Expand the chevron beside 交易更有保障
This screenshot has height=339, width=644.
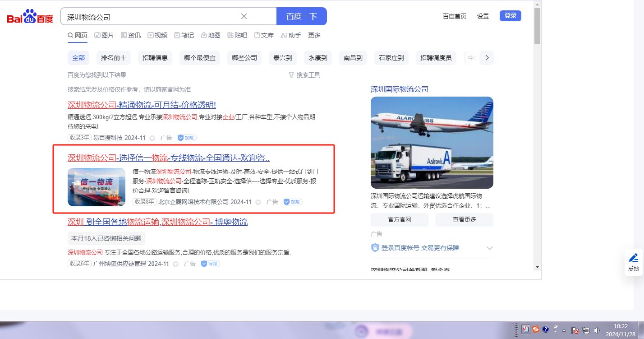tap(490, 248)
